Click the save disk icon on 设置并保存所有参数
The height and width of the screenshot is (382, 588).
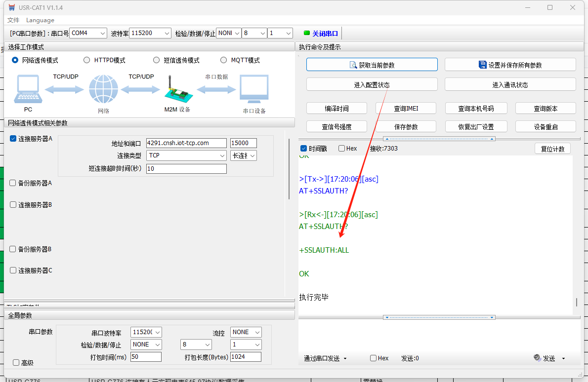pyautogui.click(x=483, y=65)
